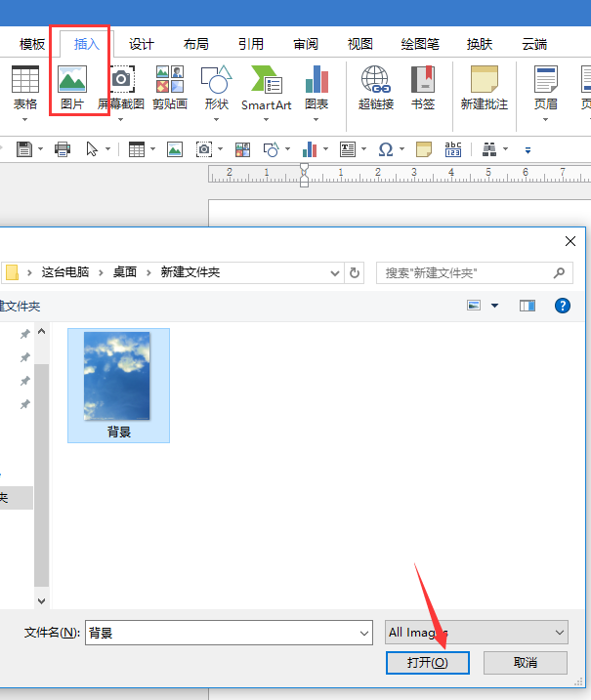This screenshot has height=700, width=591.
Task: Click the text box icon in quick toolbar
Action: (x=348, y=149)
